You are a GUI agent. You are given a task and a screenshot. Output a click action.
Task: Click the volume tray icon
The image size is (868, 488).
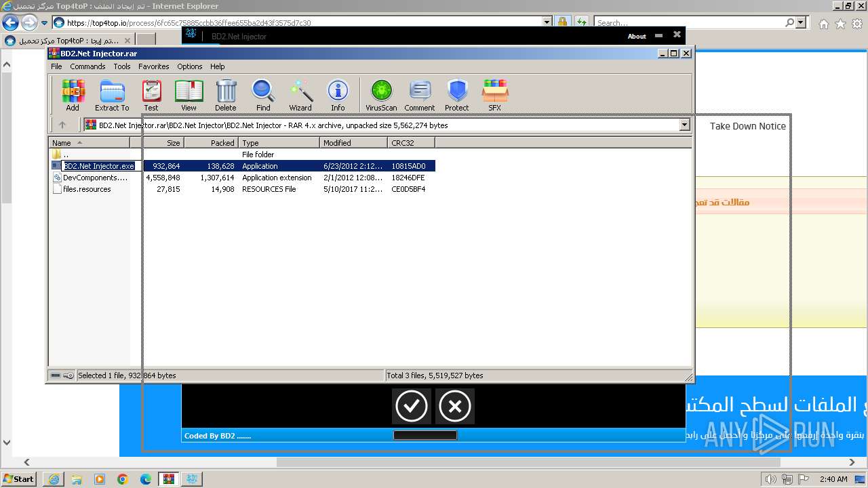click(770, 479)
